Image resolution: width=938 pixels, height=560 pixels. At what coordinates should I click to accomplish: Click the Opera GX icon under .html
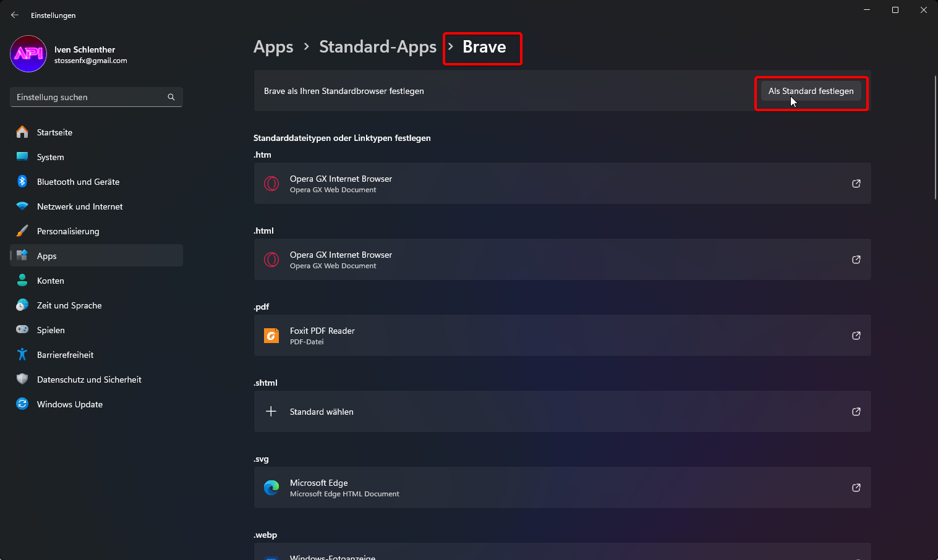[x=271, y=260]
